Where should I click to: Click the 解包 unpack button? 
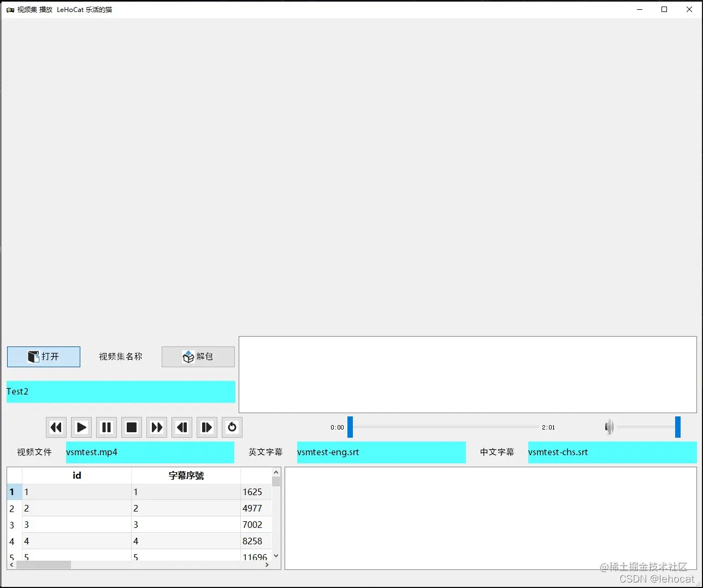click(x=198, y=357)
